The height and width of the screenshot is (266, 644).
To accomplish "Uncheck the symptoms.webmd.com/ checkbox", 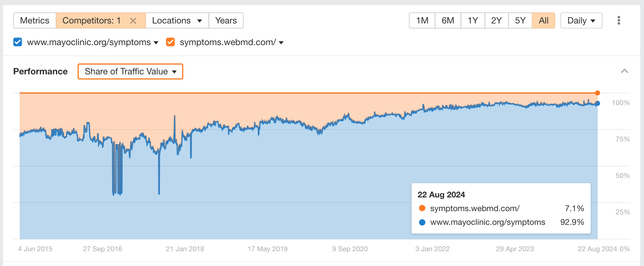I will 170,42.
